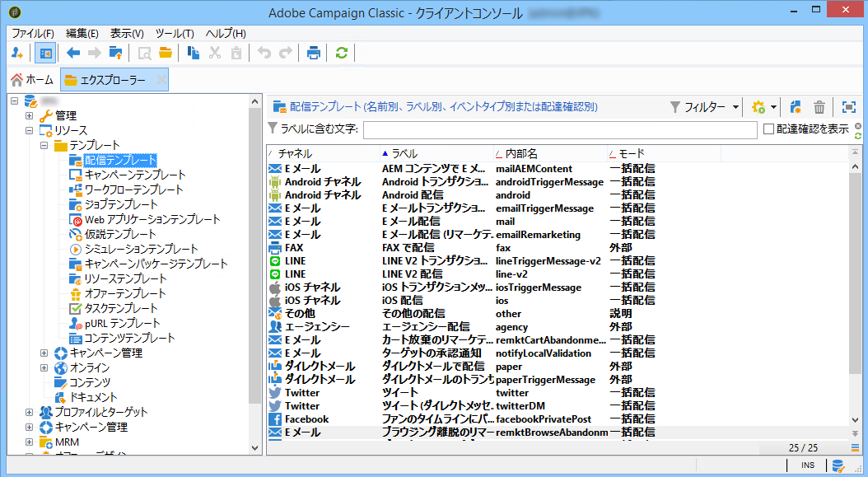Switch to the ホーム tab

pyautogui.click(x=32, y=80)
